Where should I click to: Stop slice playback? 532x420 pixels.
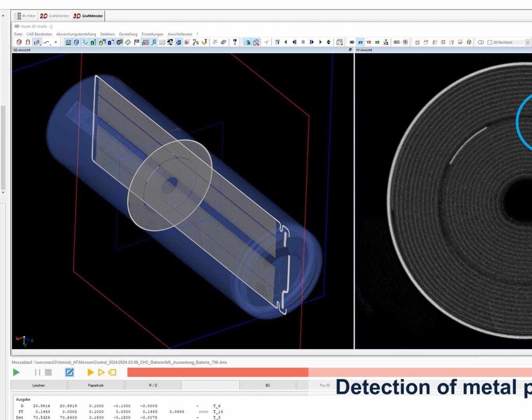[x=303, y=42]
